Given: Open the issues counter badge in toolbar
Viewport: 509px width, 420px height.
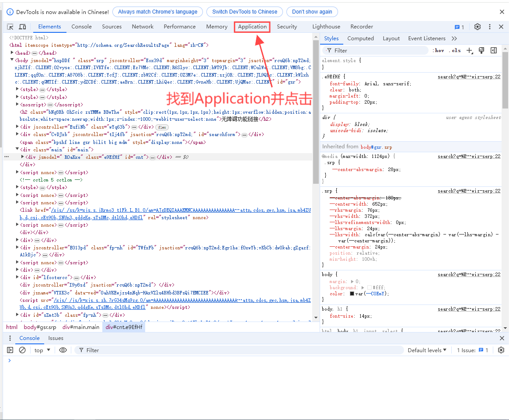Looking at the screenshot, I should pos(459,27).
